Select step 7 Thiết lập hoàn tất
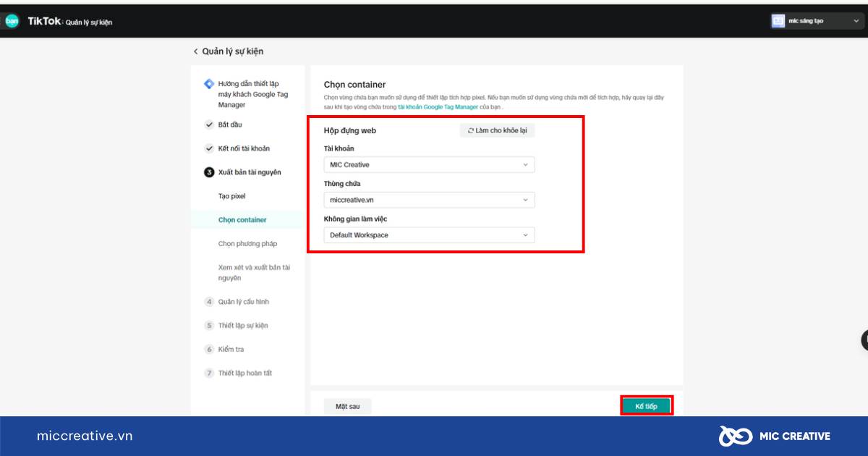Screen dimensions: 868x456 pyautogui.click(x=246, y=373)
